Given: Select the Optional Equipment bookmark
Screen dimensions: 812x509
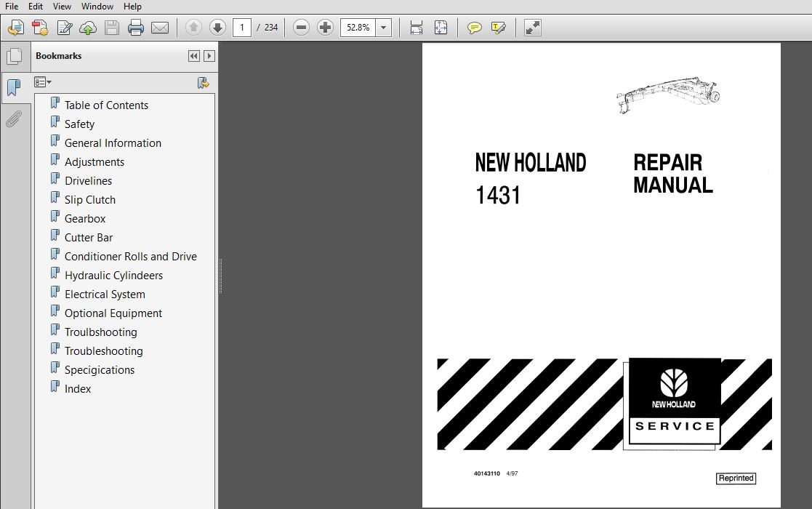Looking at the screenshot, I should tap(113, 313).
